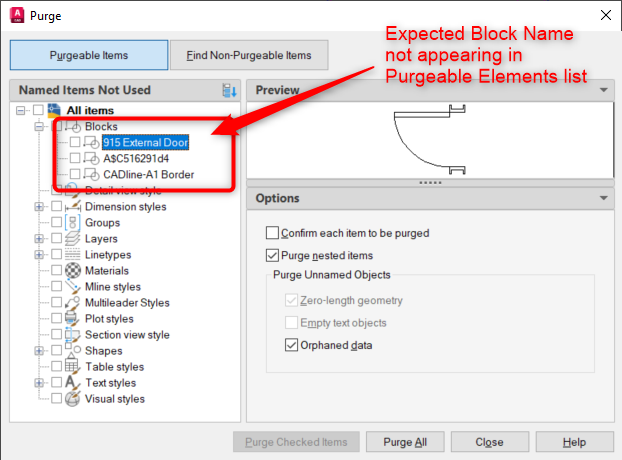Click the Layers category icon in tree
The height and width of the screenshot is (460, 622).
click(x=72, y=239)
